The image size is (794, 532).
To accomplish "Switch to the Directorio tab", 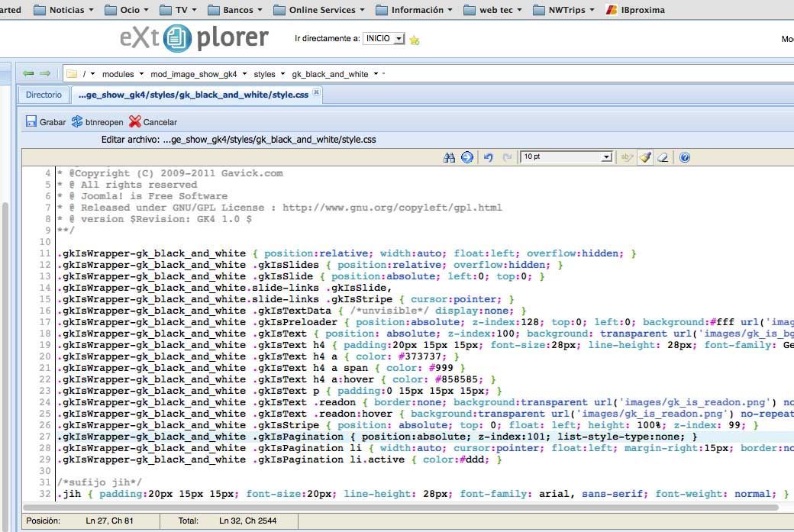I will click(x=44, y=95).
